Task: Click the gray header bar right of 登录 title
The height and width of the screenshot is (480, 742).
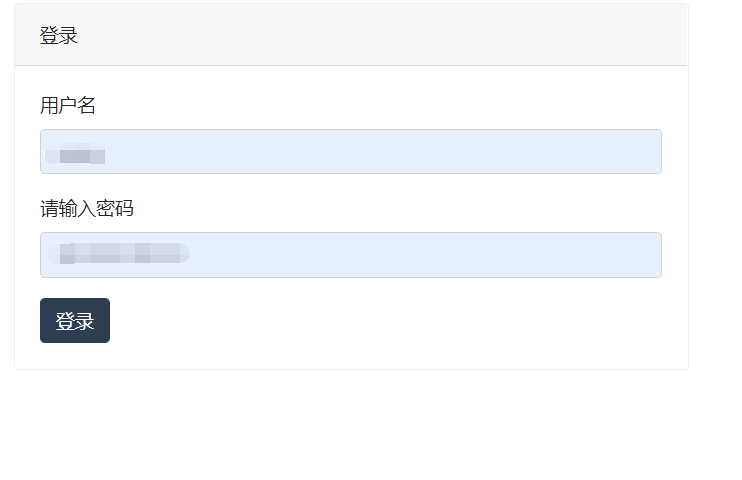Action: coord(400,36)
